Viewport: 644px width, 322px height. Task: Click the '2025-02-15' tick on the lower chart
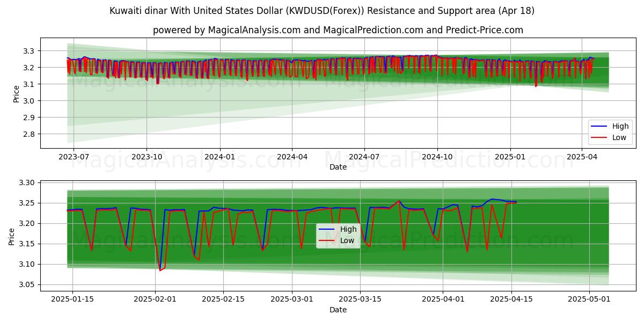223,299
